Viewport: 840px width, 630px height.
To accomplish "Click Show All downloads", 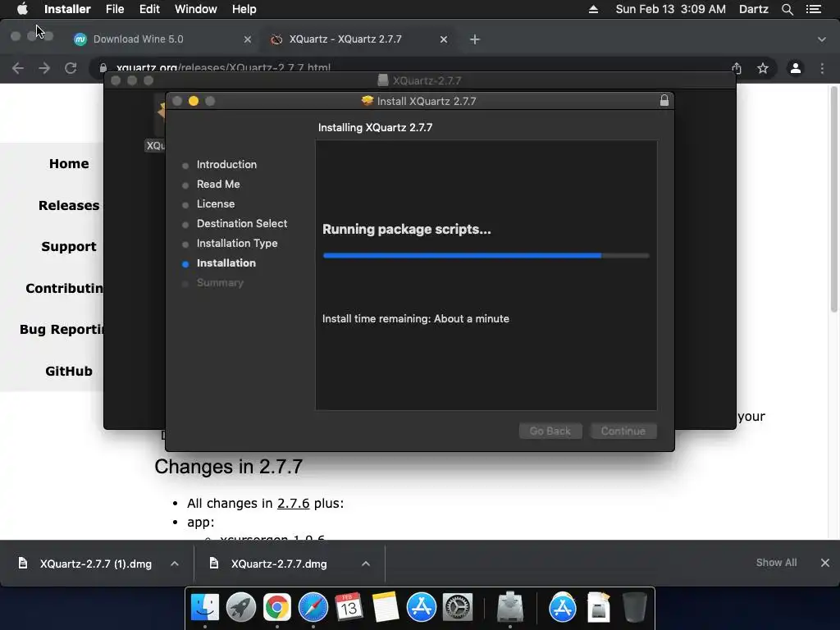I will click(x=776, y=563).
